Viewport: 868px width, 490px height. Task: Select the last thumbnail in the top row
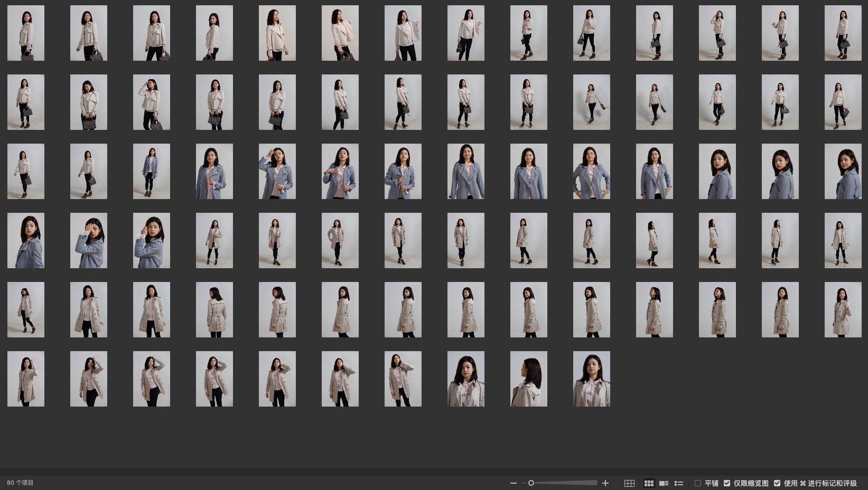point(843,33)
